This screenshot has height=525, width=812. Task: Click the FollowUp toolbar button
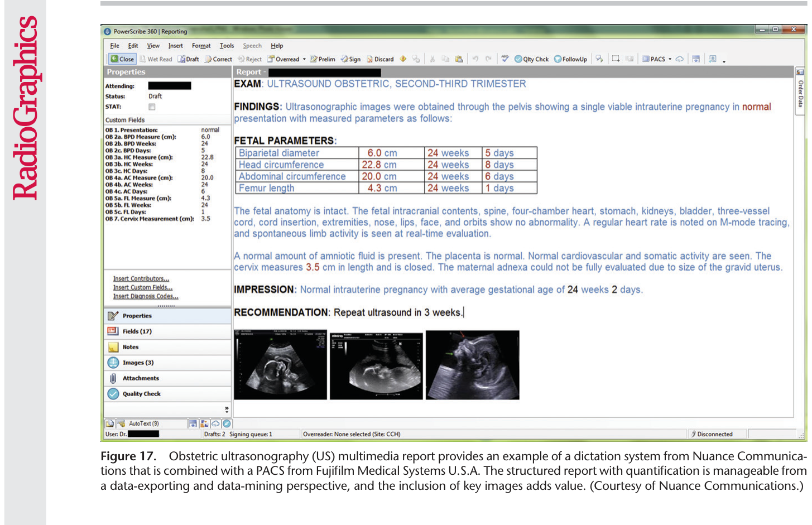coord(570,59)
